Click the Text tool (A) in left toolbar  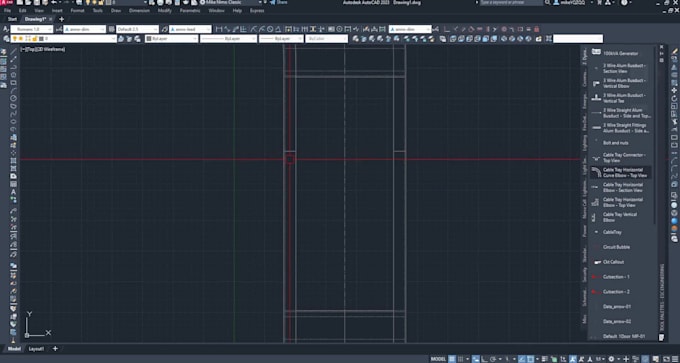click(13, 192)
